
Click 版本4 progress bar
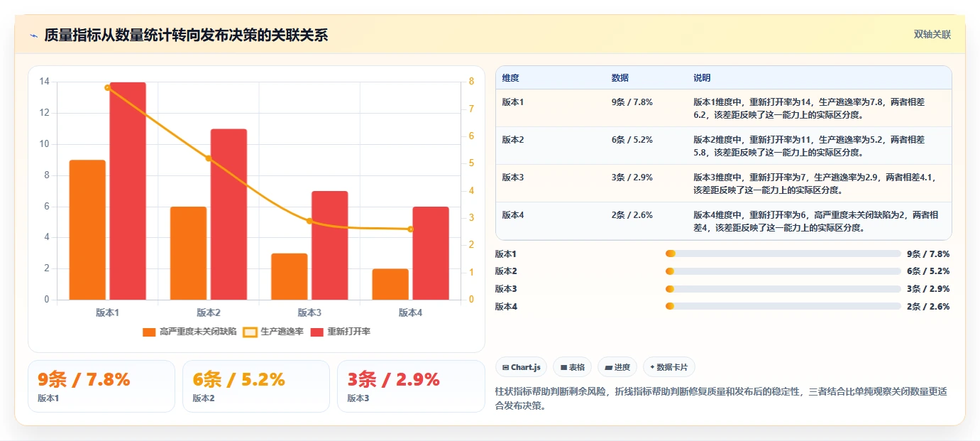(x=783, y=307)
